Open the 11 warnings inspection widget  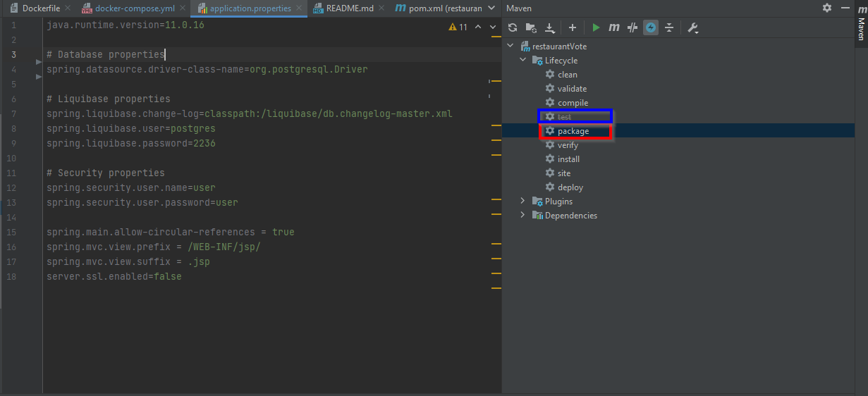458,27
